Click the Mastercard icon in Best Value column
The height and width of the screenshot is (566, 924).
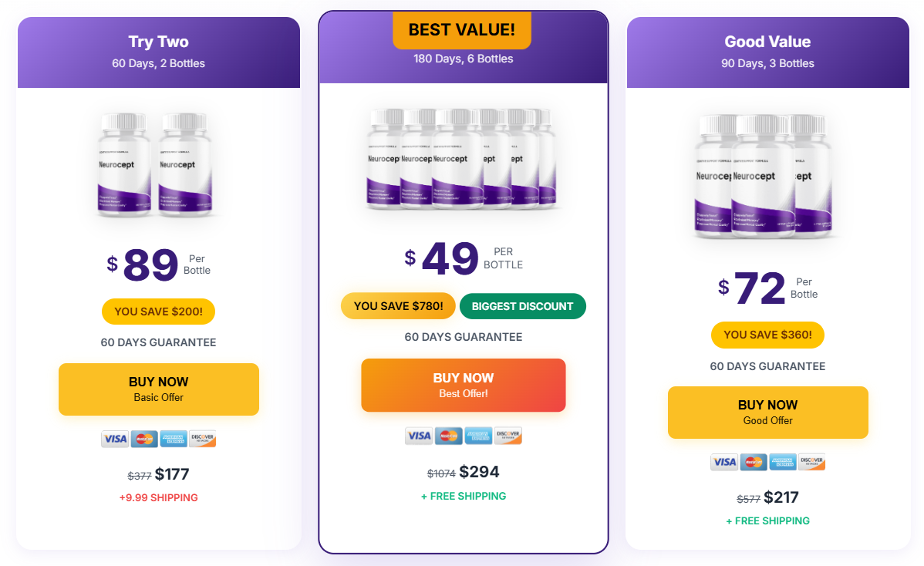[x=447, y=435]
